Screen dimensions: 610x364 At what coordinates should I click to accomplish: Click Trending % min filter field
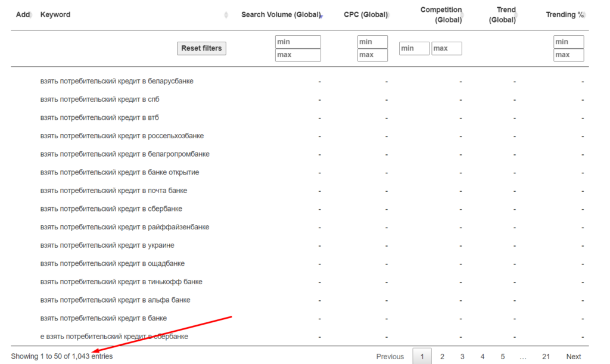568,42
